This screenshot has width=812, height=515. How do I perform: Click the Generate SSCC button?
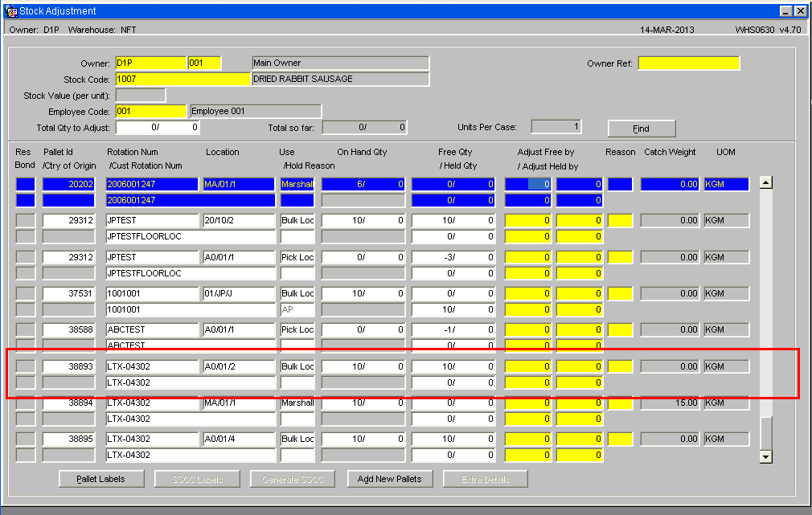(x=293, y=479)
